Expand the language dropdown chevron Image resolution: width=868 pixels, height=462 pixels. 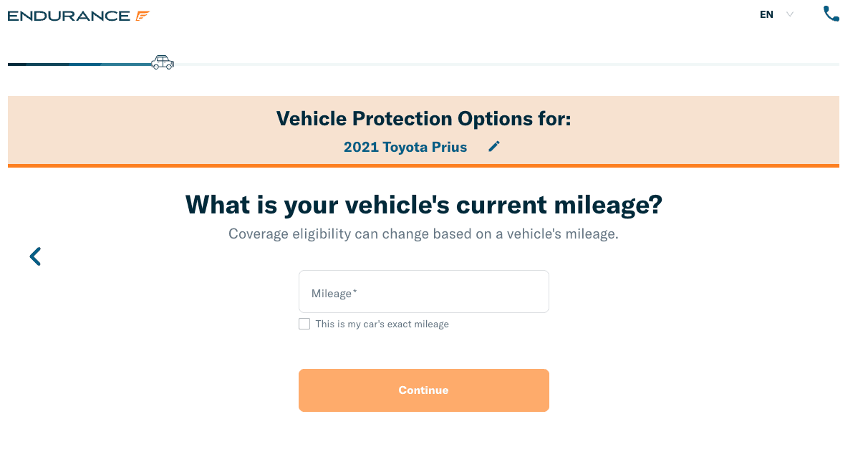pos(790,14)
